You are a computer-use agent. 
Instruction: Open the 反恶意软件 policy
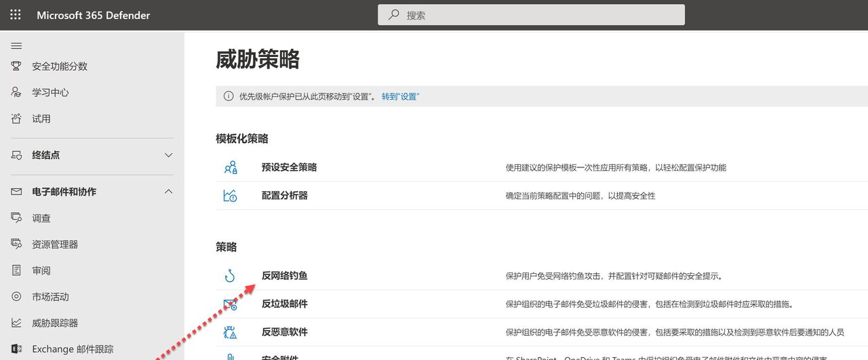(285, 332)
